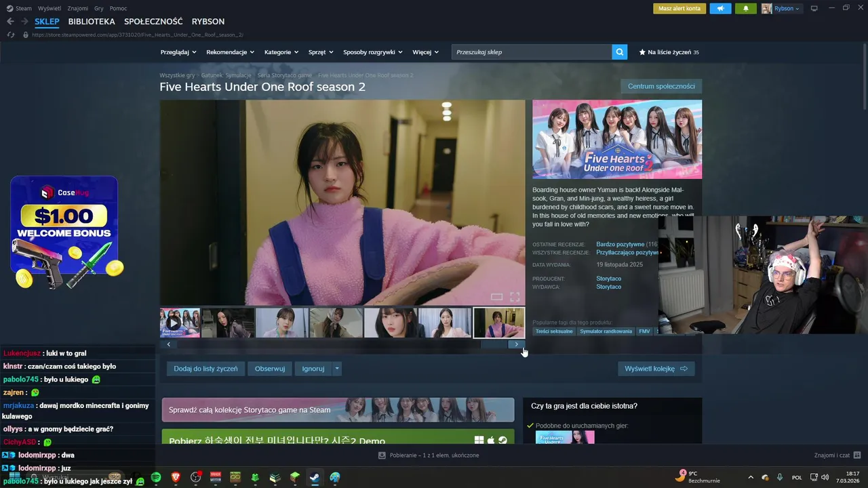Expand the Przeglądaj dropdown
The image size is (868, 488).
(x=178, y=52)
